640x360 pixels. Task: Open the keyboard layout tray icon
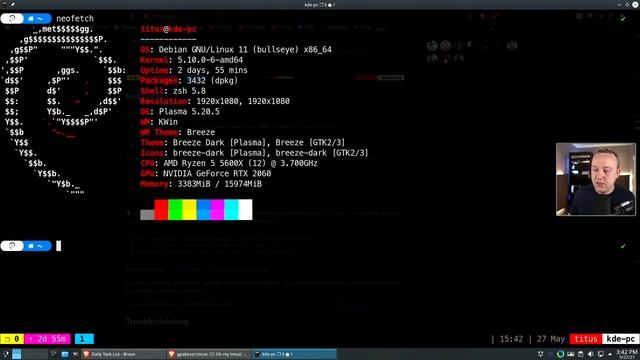tap(571, 354)
